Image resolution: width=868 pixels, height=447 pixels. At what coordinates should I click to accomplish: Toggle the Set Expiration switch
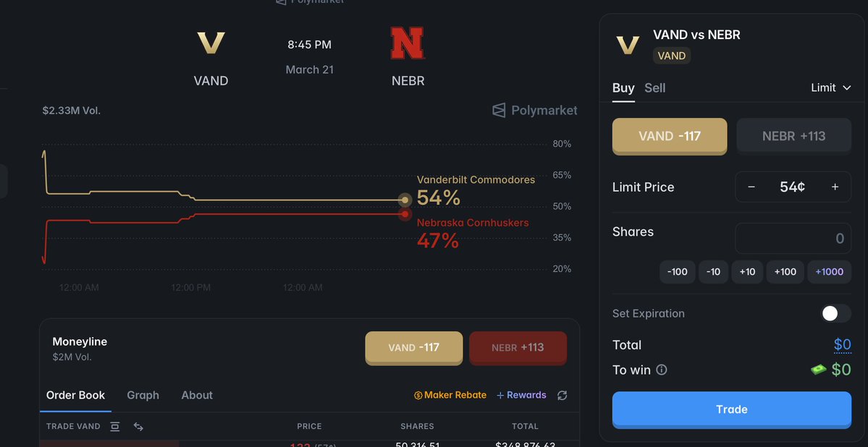[x=835, y=313]
